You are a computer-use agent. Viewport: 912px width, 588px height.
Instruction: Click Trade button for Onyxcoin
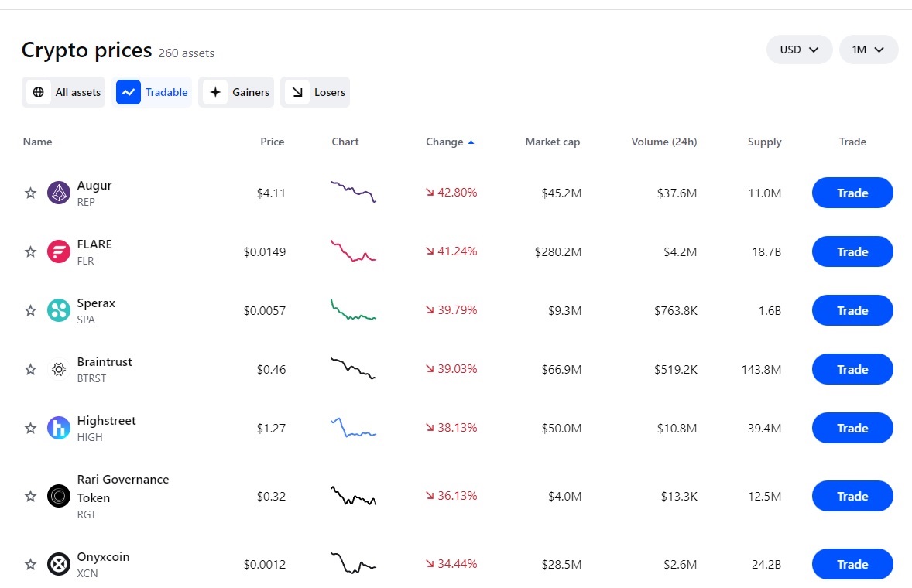(852, 564)
